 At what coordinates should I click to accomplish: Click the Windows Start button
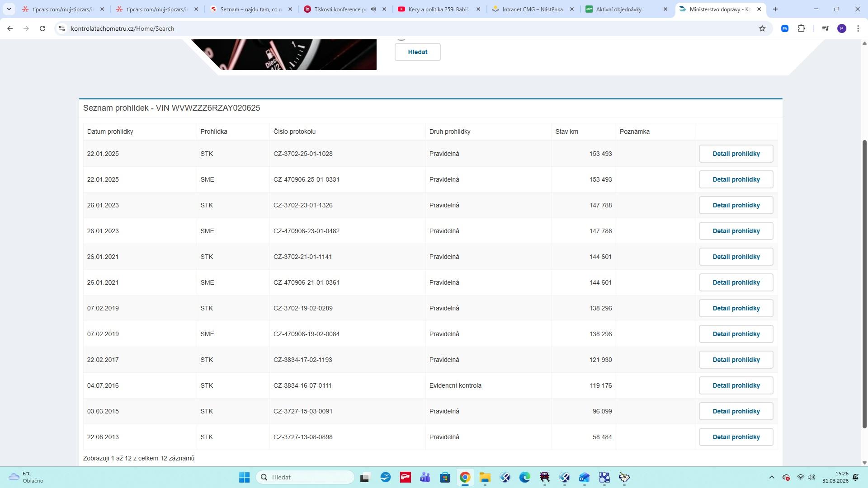[244, 478]
